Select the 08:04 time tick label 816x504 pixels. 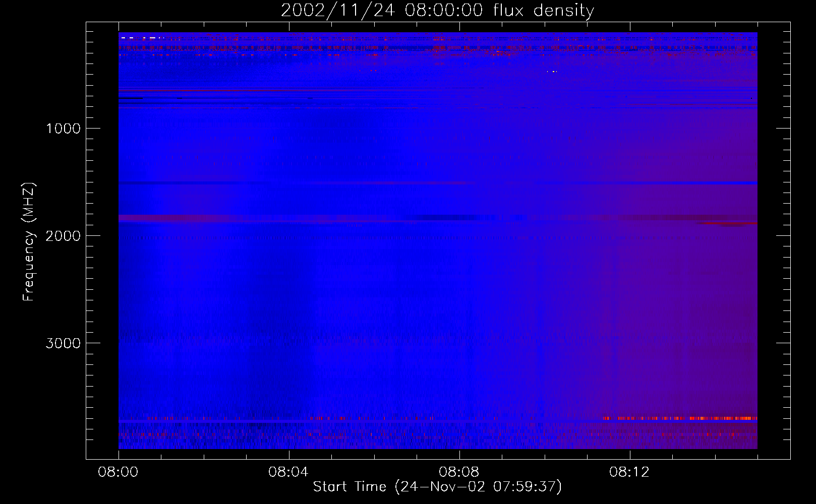pyautogui.click(x=288, y=472)
